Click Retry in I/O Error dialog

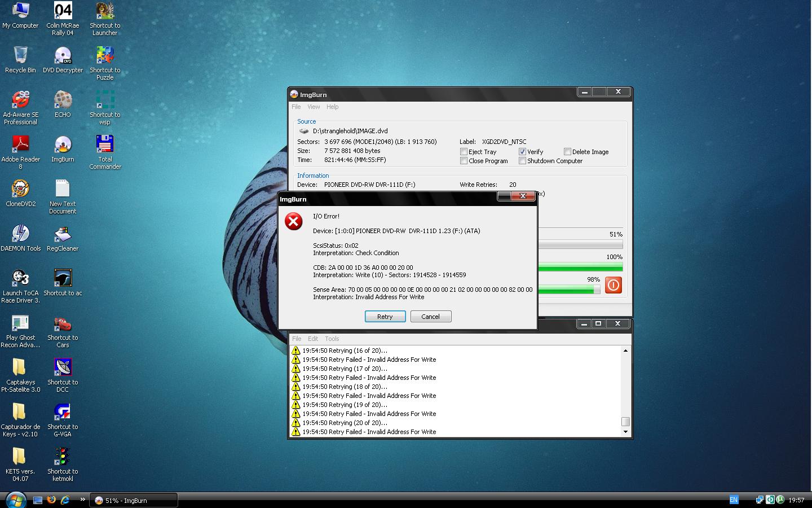[x=385, y=317]
